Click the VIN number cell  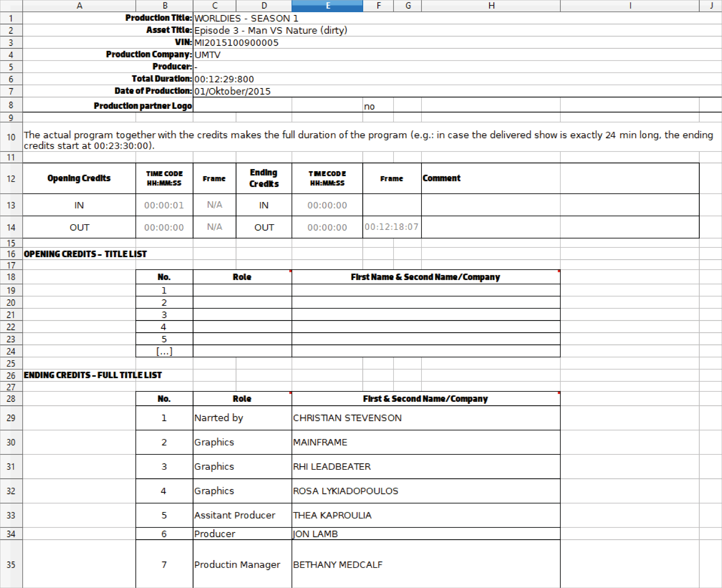point(236,43)
